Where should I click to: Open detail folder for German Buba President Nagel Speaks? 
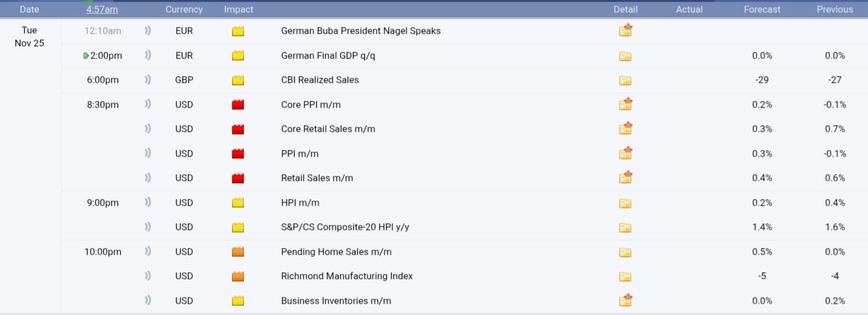point(625,31)
